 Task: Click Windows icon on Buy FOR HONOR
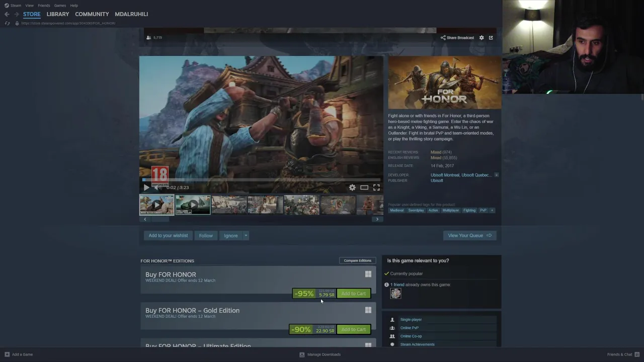pyautogui.click(x=368, y=274)
